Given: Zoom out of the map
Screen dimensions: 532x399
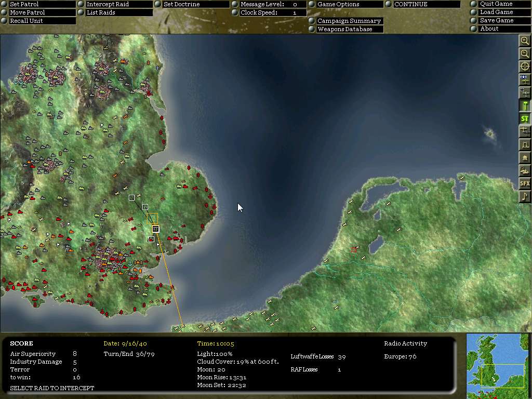Looking at the screenshot, I should coord(525,54).
